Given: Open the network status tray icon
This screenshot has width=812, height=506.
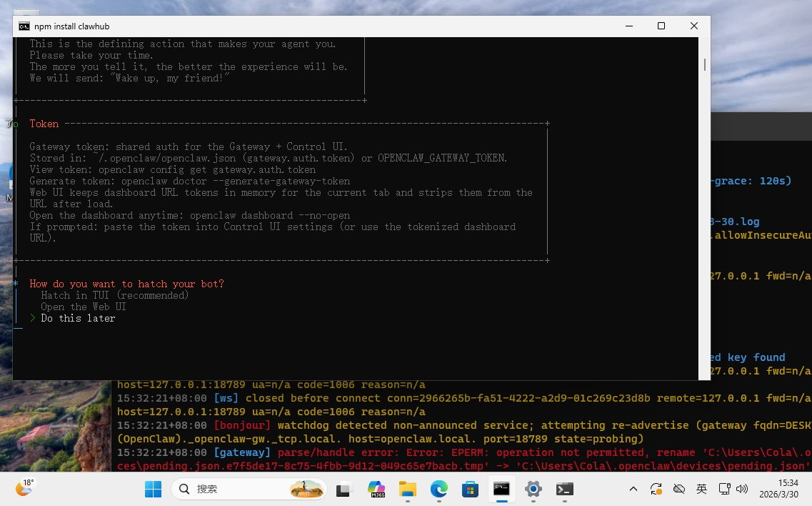Looking at the screenshot, I should (724, 489).
